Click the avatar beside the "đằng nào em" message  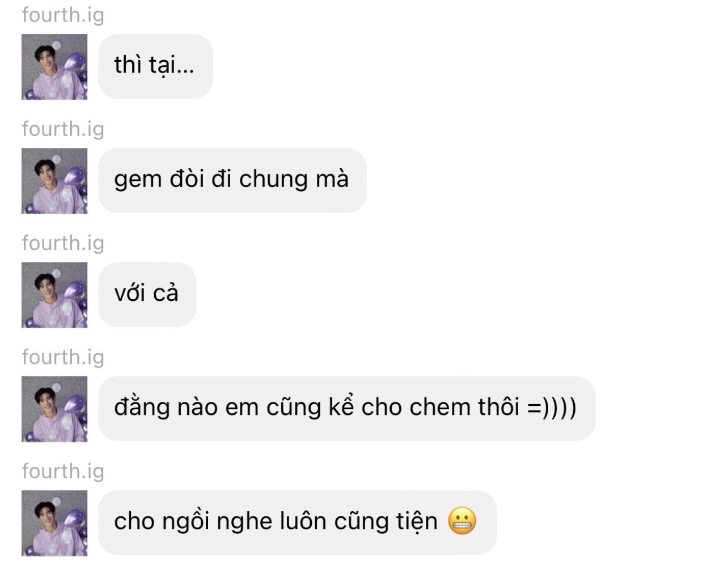[54, 409]
